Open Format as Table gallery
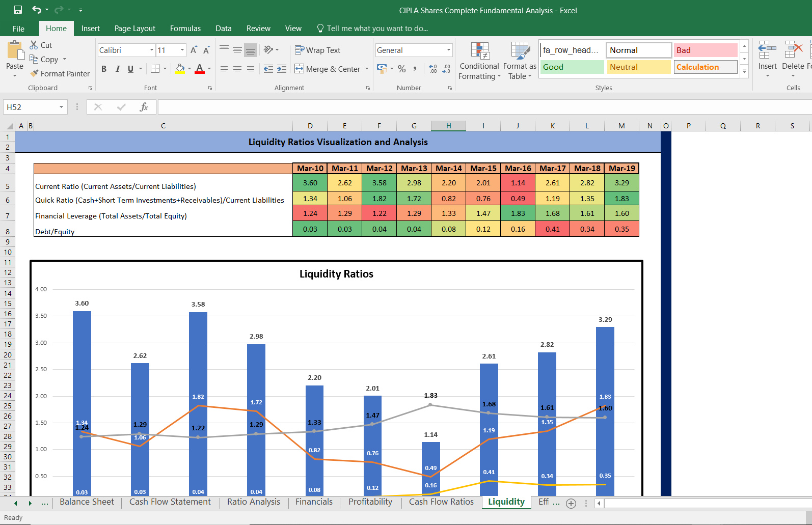This screenshot has height=525, width=812. (520, 61)
